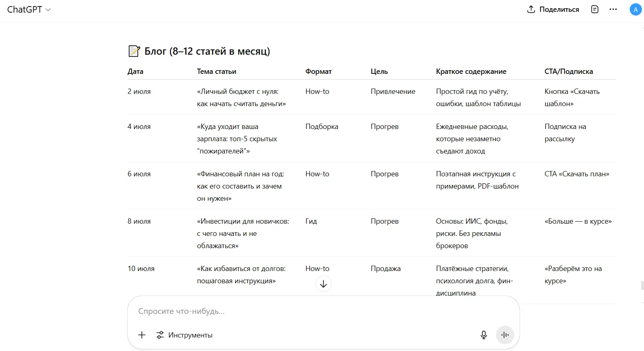This screenshot has width=644, height=351.
Task: Click the Инвестиции для новичков article cell
Action: tap(243, 233)
